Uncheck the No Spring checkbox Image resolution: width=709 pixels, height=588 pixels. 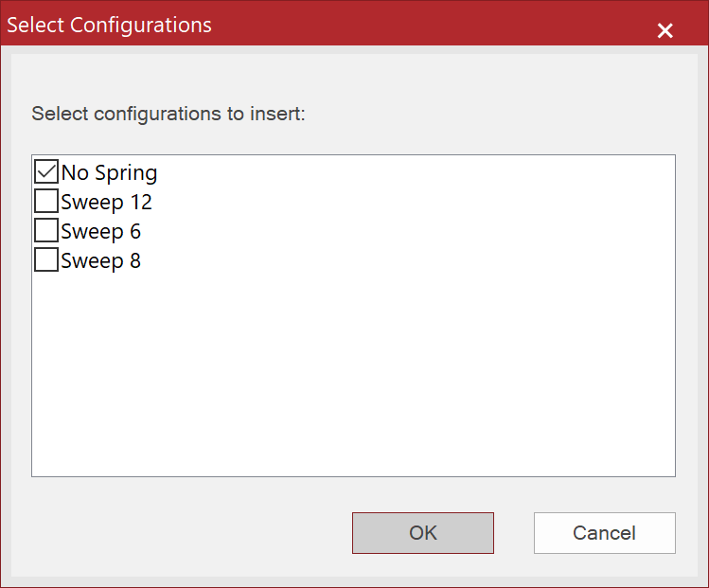46,171
